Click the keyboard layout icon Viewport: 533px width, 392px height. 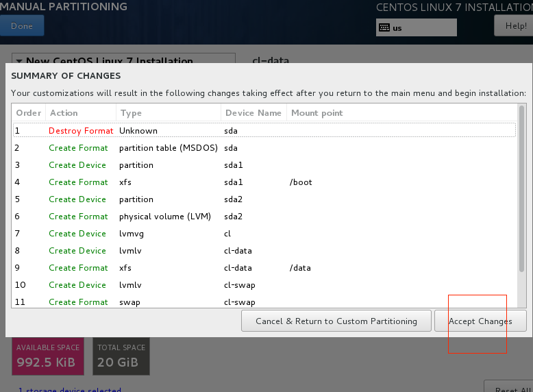point(384,28)
